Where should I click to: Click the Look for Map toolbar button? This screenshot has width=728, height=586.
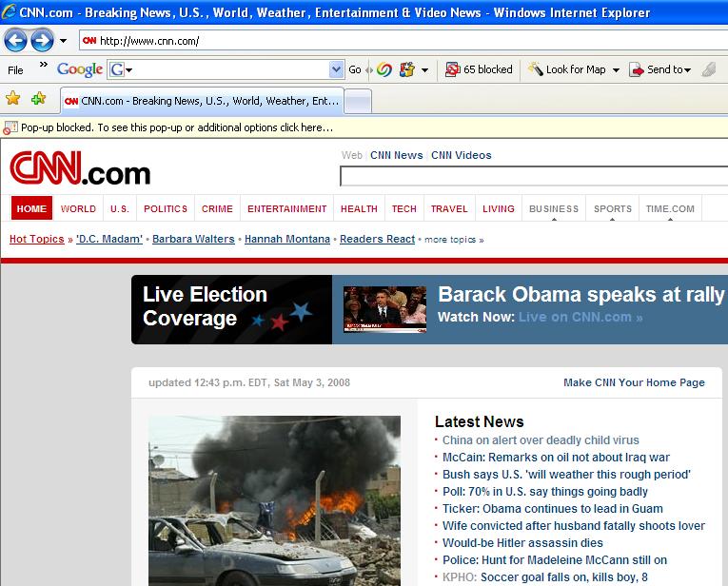[567, 69]
